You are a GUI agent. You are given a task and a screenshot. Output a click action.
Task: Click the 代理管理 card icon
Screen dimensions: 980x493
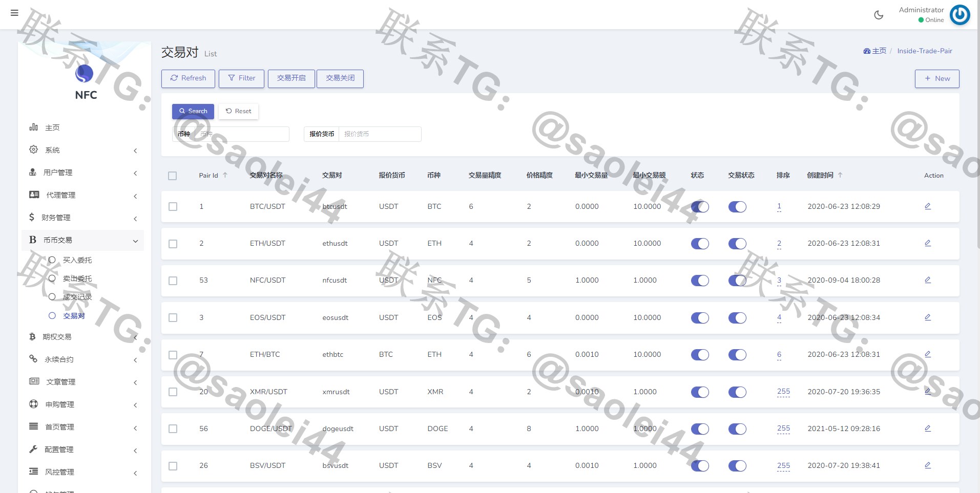(34, 195)
